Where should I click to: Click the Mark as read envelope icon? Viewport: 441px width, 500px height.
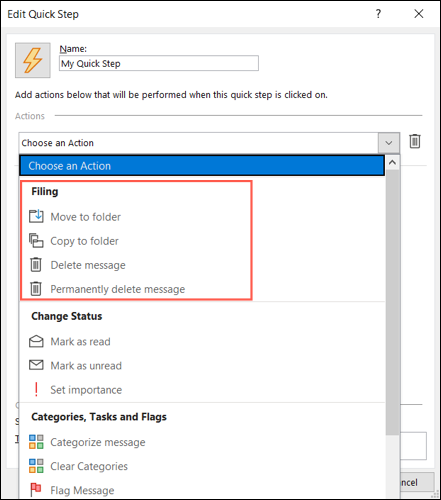tap(36, 341)
